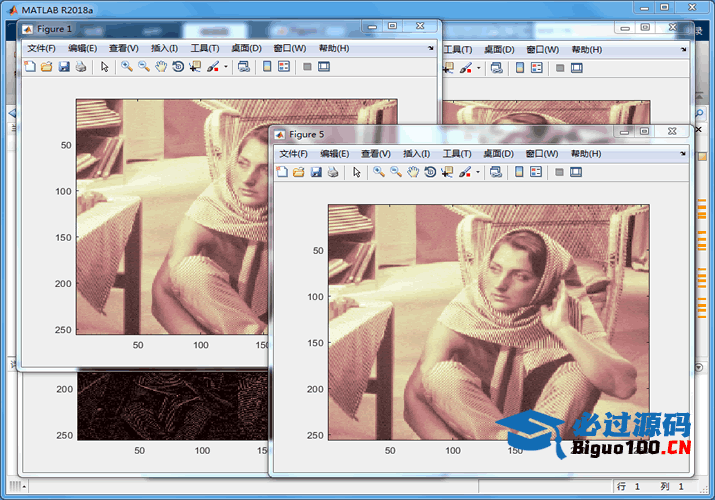Open 工具(T) menu in Figure 5

pyautogui.click(x=457, y=154)
